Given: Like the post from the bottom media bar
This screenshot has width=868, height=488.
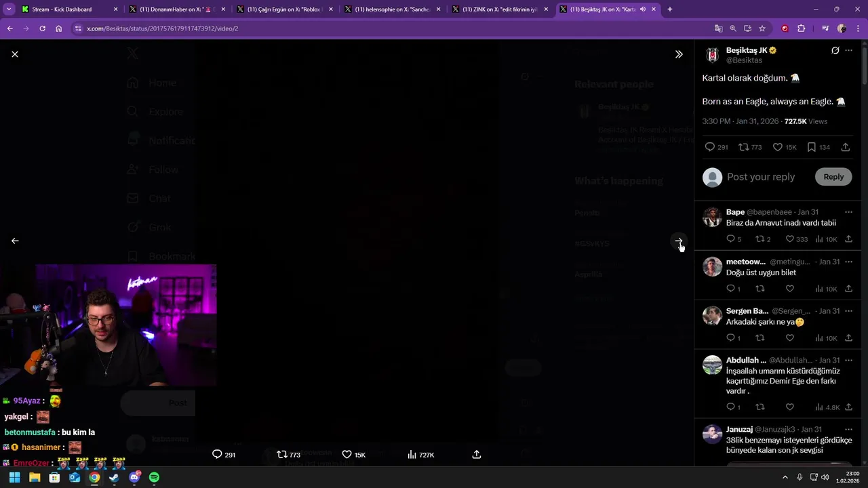Looking at the screenshot, I should pyautogui.click(x=353, y=455).
